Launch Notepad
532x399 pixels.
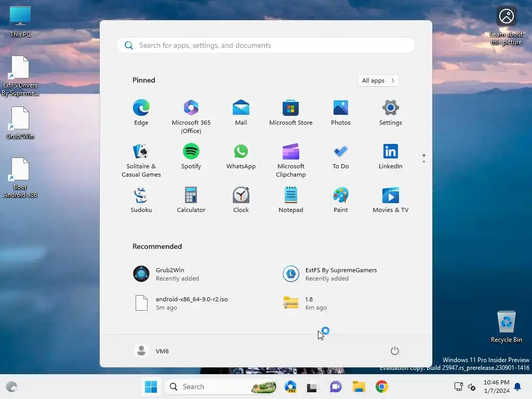[291, 200]
